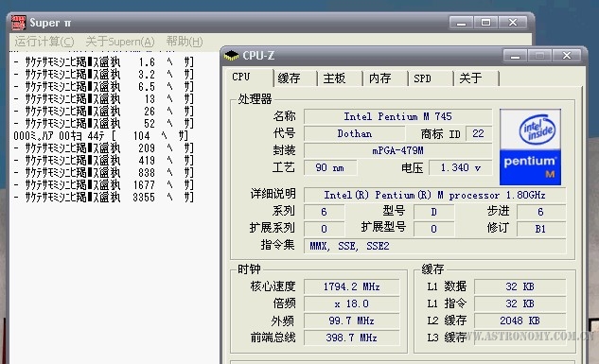Viewport: 599px width, 364px height.
Task: Click the Super π row with value 838
Action: (103, 172)
